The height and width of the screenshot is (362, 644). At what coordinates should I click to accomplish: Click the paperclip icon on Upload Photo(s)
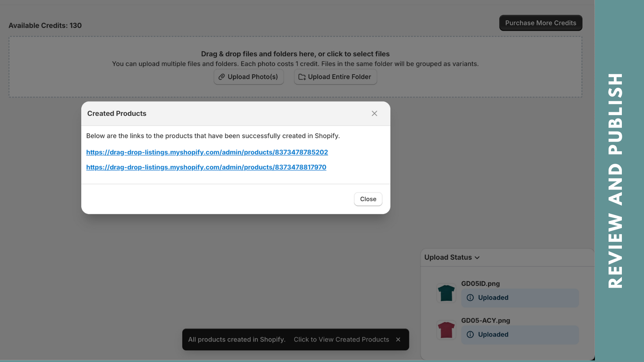tap(221, 77)
